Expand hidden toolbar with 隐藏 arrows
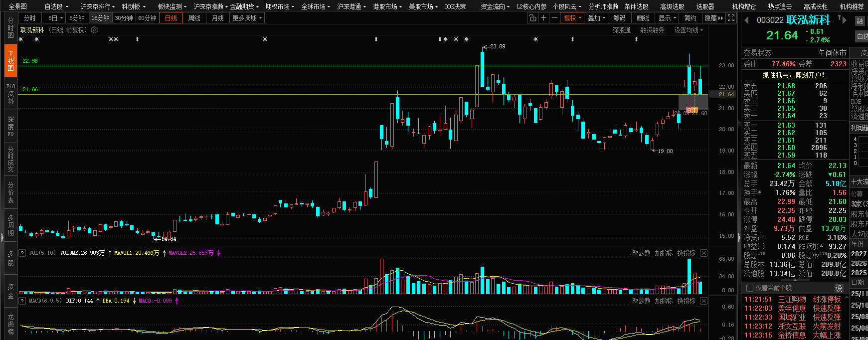 (713, 18)
